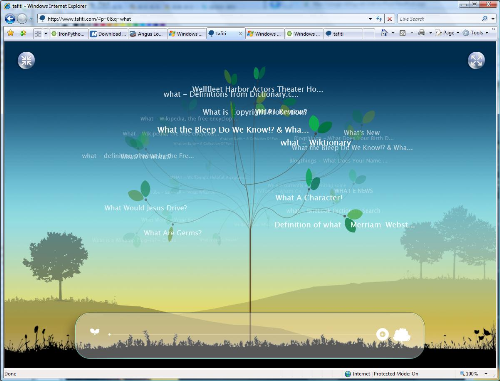The height and width of the screenshot is (381, 500).
Task: Open Definition of what Merriam-Webster result
Action: pyautogui.click(x=341, y=225)
